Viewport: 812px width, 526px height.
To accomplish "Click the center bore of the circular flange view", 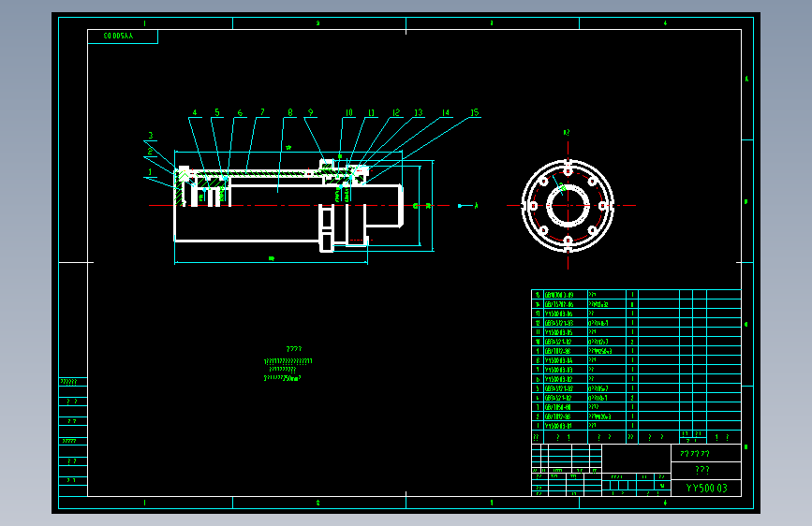I will coord(568,206).
